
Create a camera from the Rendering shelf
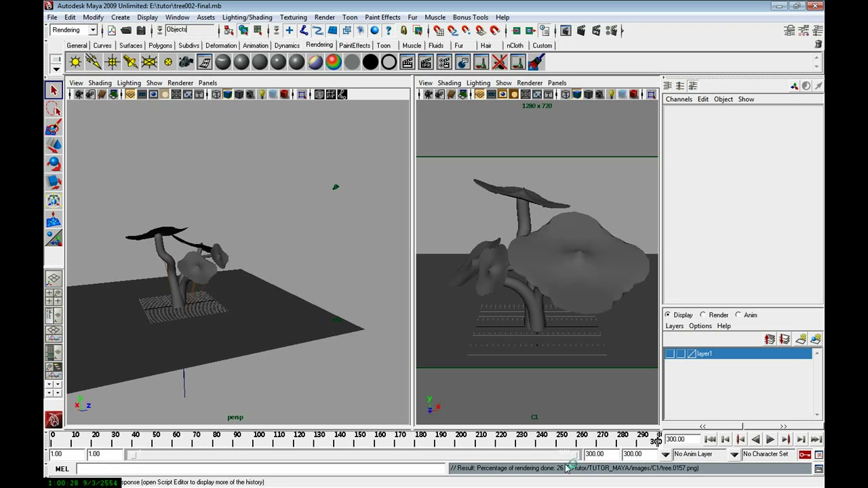pyautogui.click(x=186, y=62)
